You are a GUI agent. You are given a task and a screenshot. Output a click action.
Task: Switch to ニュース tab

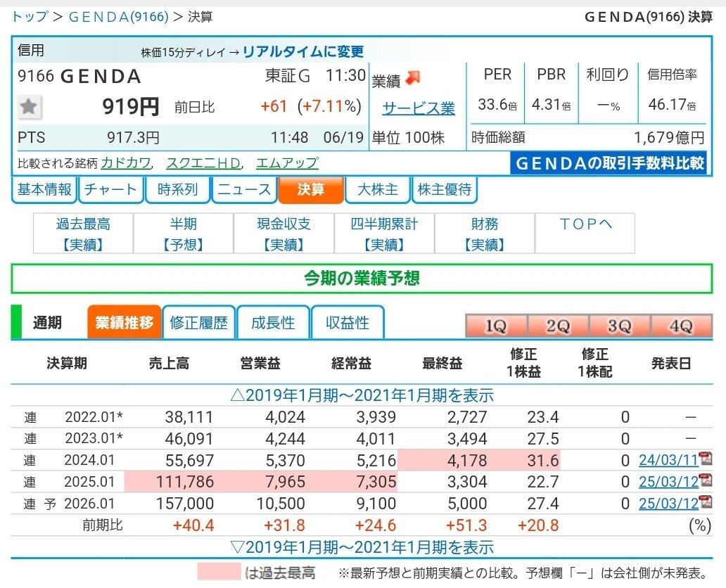pos(244,189)
